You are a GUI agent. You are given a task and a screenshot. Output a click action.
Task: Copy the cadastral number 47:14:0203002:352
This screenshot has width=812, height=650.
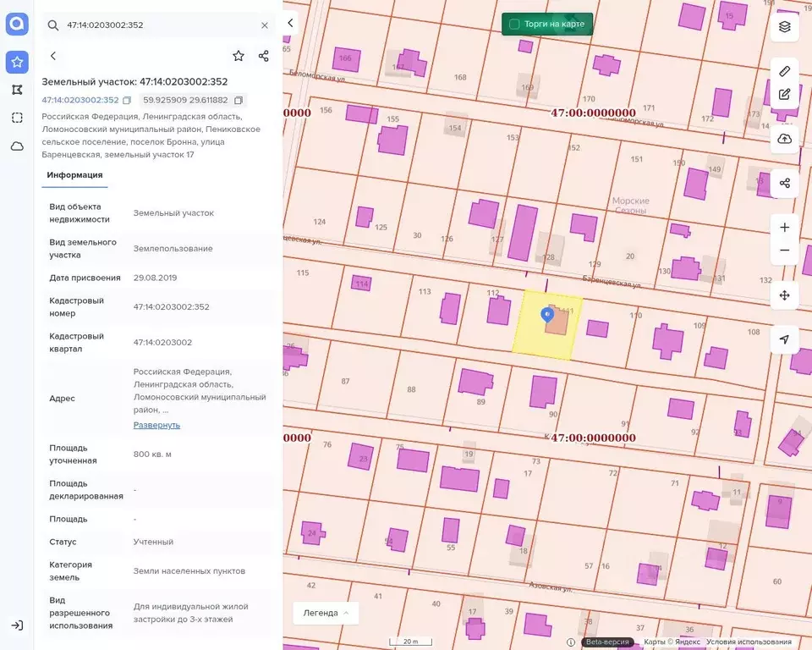[x=127, y=100]
